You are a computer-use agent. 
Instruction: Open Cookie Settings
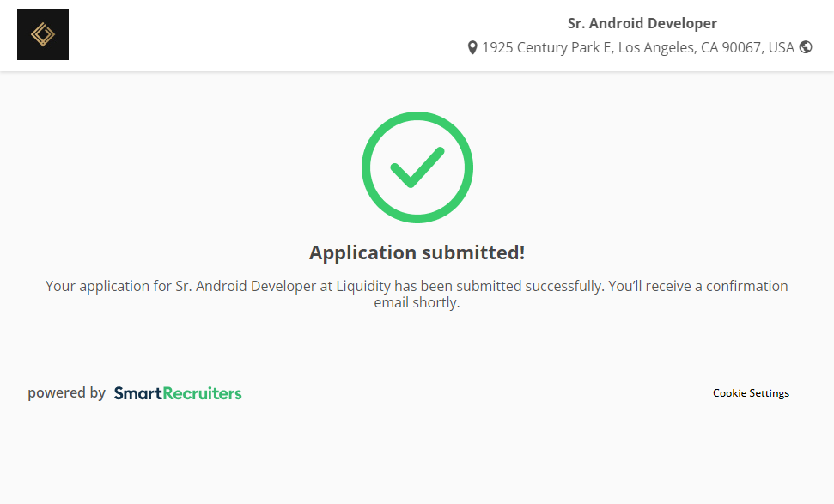[x=751, y=393]
